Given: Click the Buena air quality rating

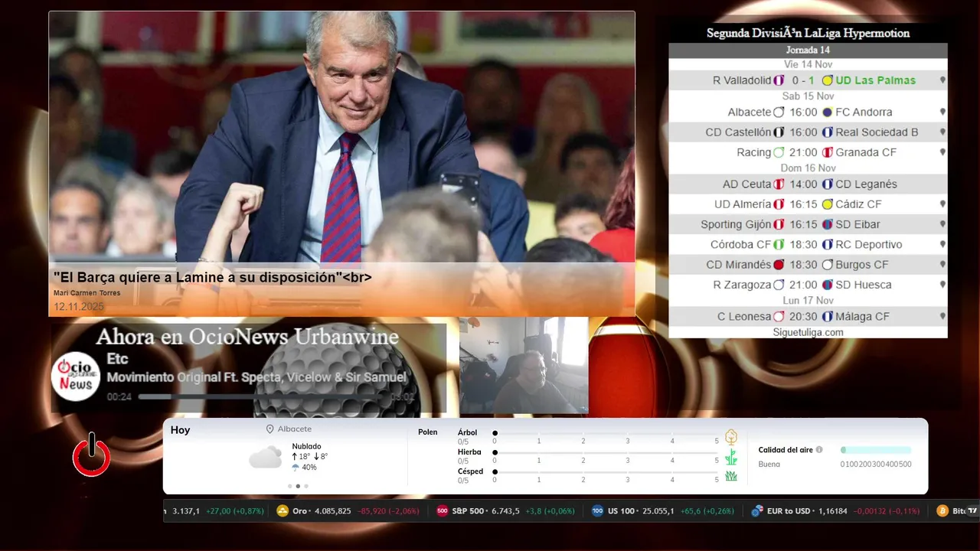Looking at the screenshot, I should tap(769, 464).
